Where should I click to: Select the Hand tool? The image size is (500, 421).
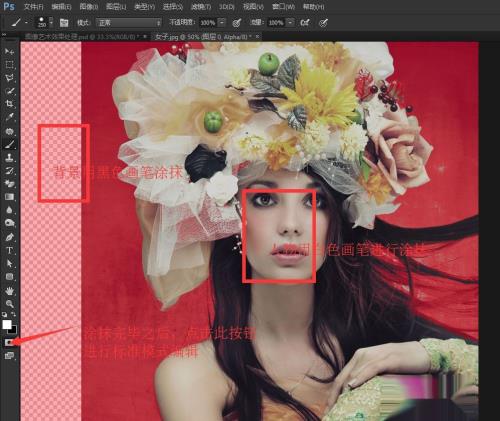click(9, 291)
